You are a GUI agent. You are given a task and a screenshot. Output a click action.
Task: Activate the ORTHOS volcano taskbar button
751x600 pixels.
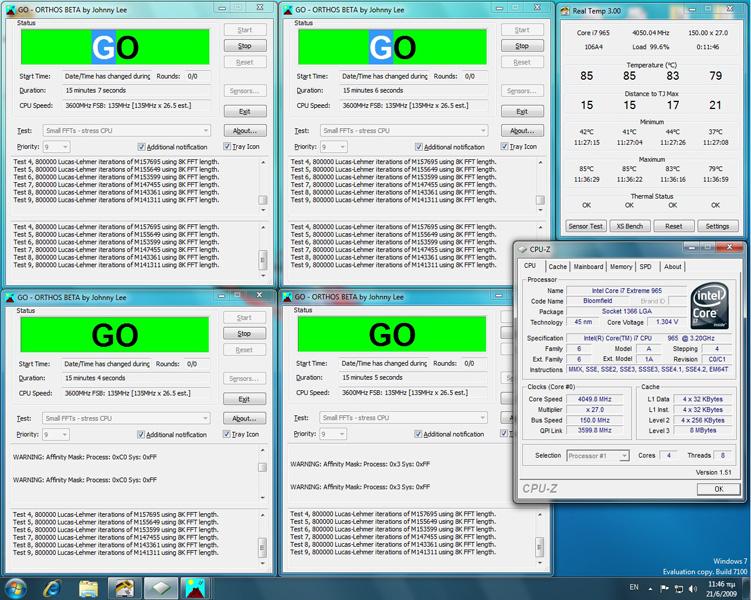pyautogui.click(x=195, y=589)
